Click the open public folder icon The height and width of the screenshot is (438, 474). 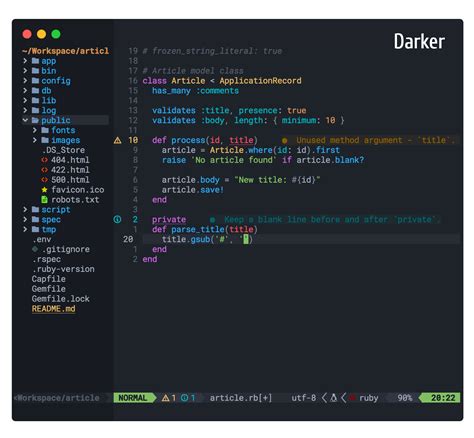coord(35,120)
